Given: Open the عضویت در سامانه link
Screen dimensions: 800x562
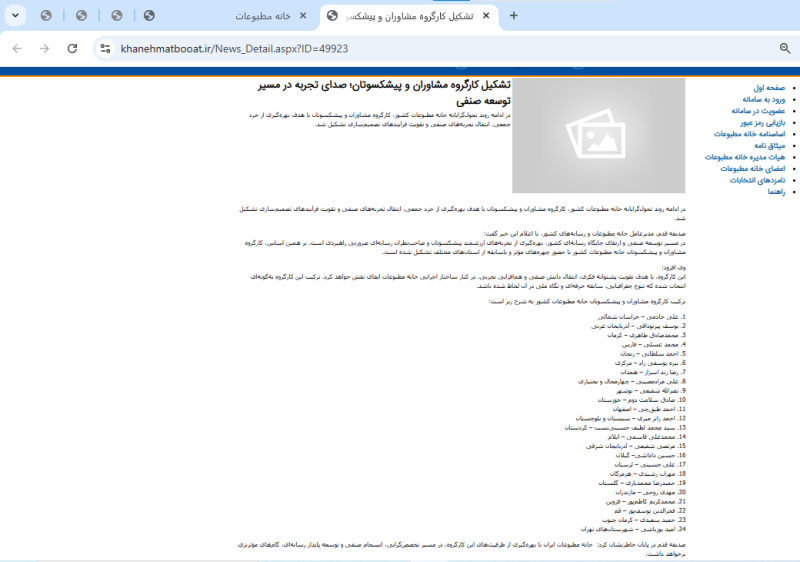Looking at the screenshot, I should click(x=758, y=111).
